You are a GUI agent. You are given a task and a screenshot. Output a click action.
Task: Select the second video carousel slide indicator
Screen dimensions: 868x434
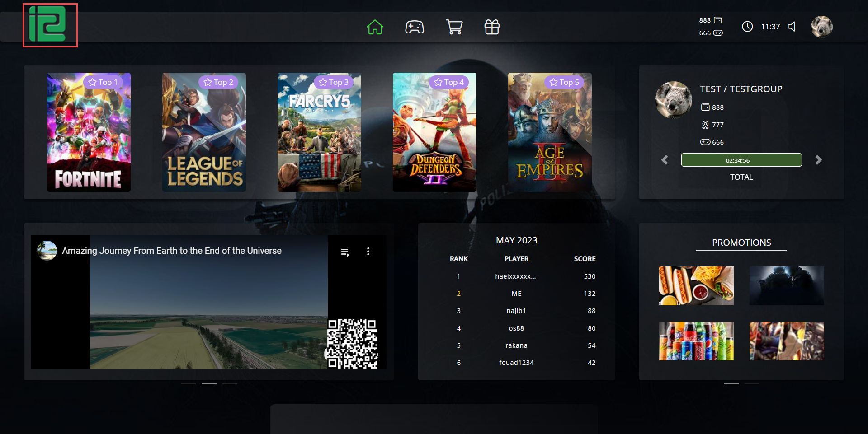209,383
